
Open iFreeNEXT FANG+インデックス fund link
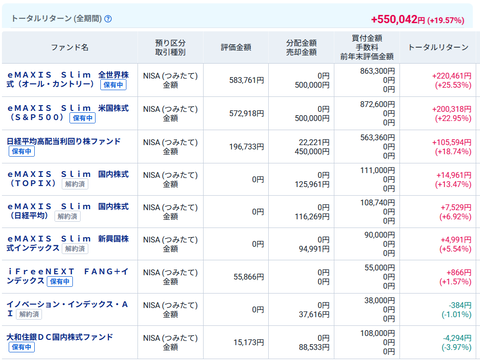[68, 276]
